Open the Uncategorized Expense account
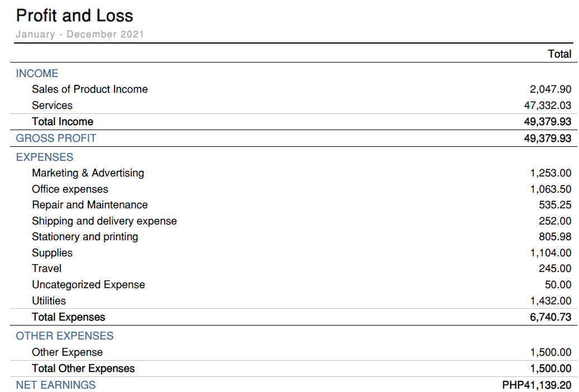 [88, 285]
